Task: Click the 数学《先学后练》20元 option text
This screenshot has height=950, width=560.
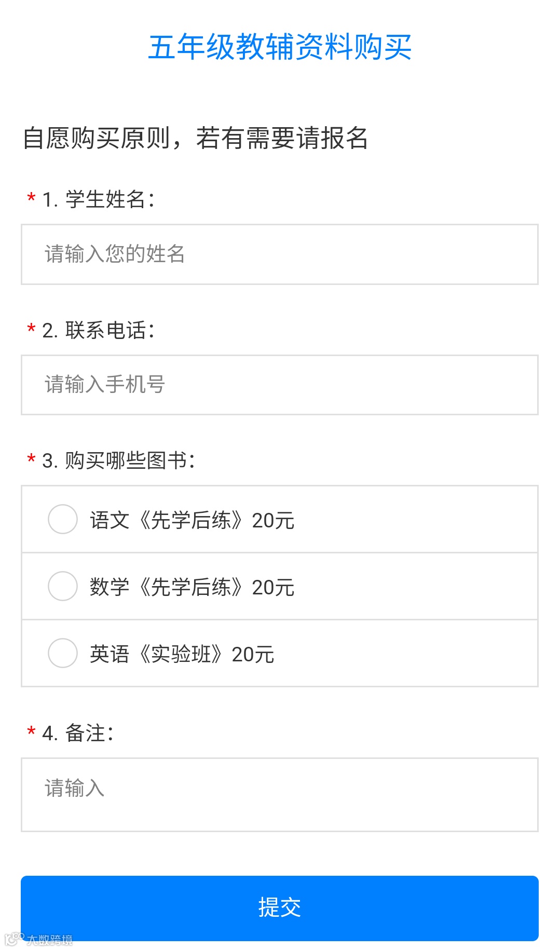Action: (192, 587)
